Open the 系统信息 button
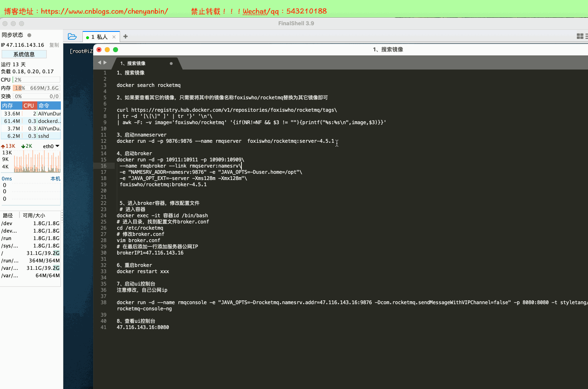 [24, 54]
